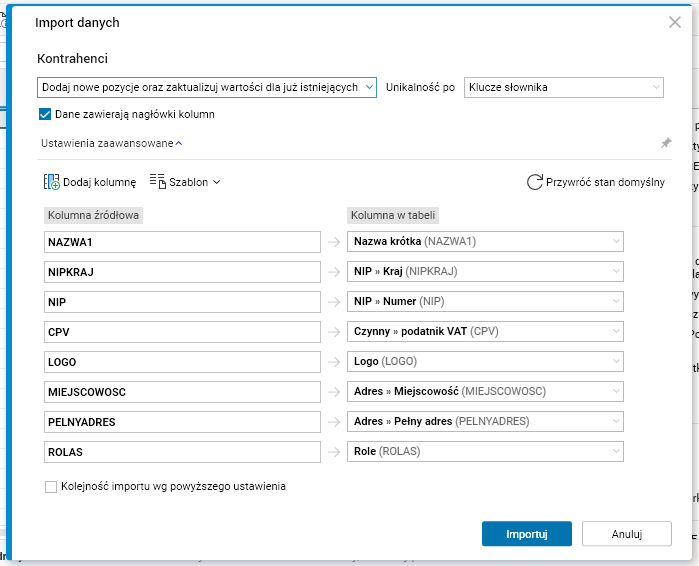This screenshot has height=566, width=699.
Task: Collapse the Ustawienia zaawansowane section
Action: [111, 143]
